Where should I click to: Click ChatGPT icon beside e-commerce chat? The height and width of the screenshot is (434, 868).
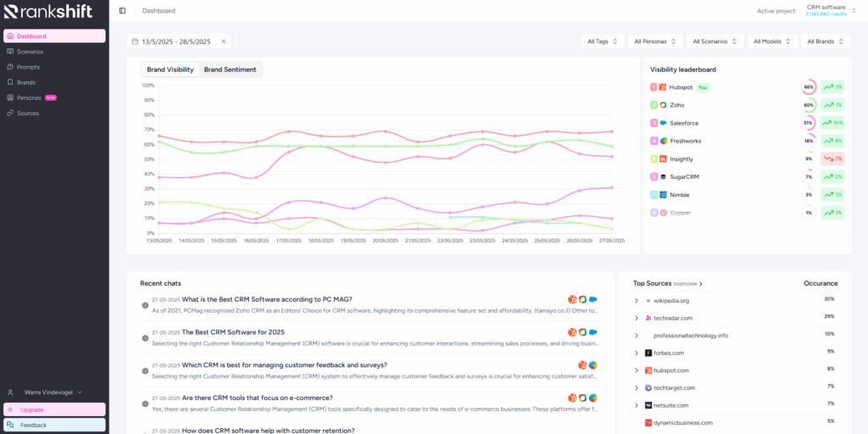point(145,403)
